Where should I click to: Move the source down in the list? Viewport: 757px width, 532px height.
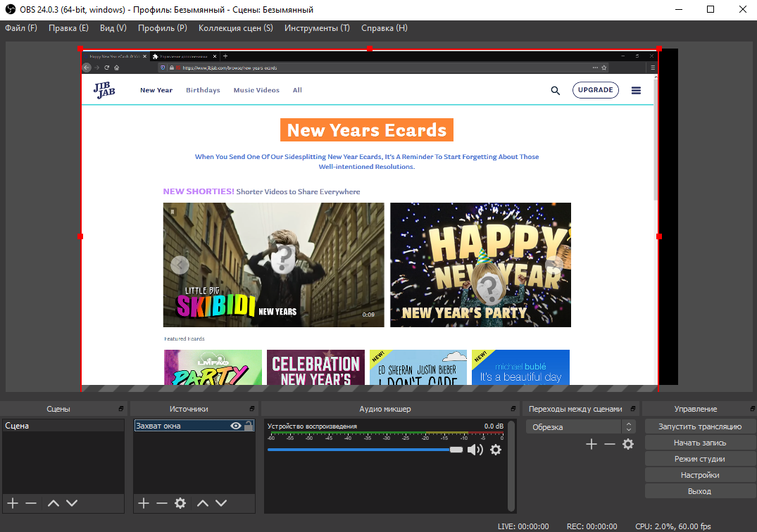[x=221, y=503]
